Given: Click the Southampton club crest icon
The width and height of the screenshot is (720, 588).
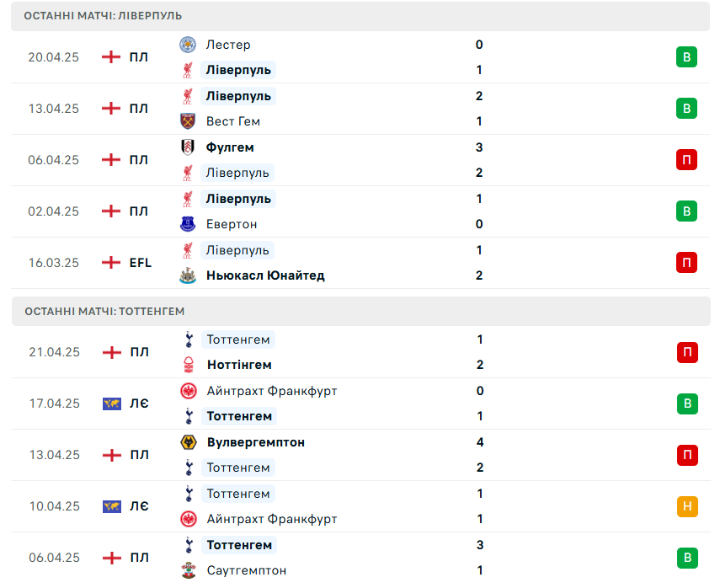Looking at the screenshot, I should pyautogui.click(x=189, y=570).
